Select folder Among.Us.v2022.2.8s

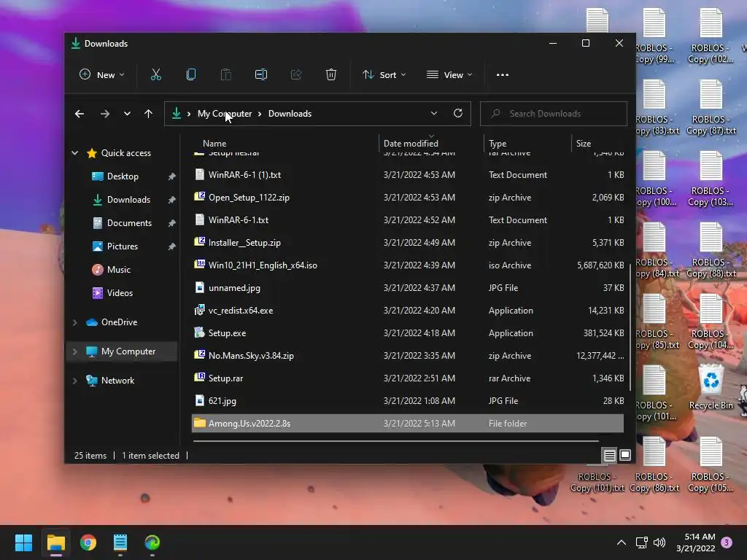point(408,424)
